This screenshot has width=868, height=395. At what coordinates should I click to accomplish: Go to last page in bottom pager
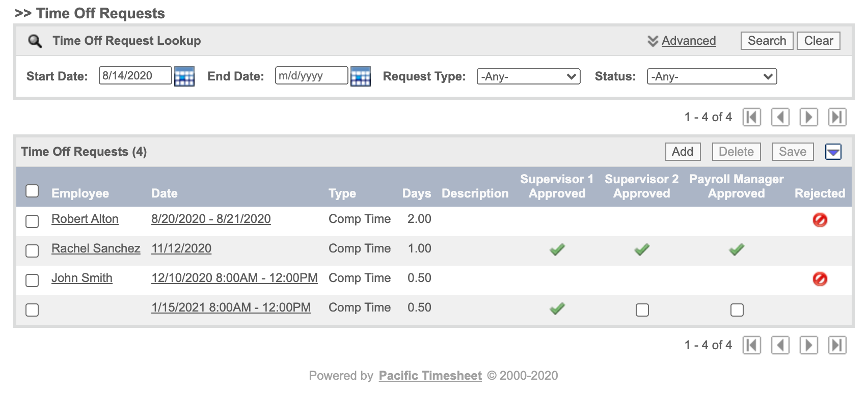point(837,345)
